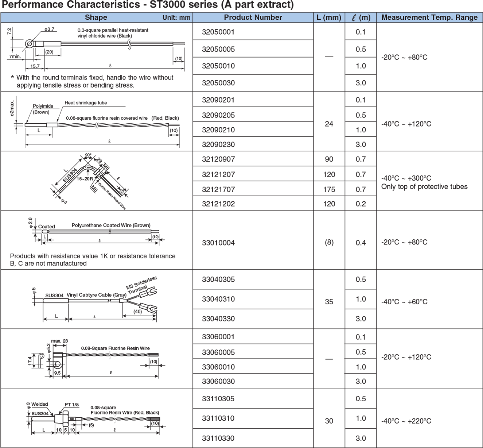483x448 pixels.
Task: Click the L value (8)
Action: click(x=329, y=243)
